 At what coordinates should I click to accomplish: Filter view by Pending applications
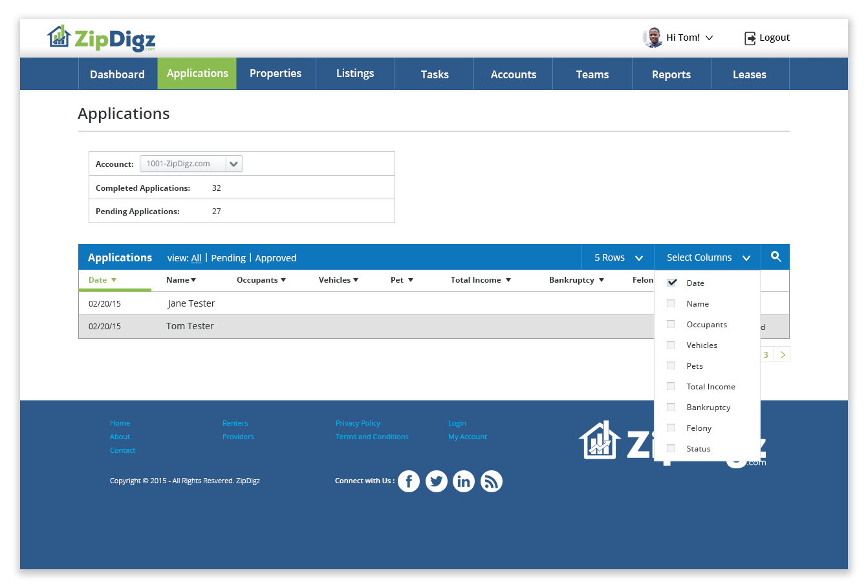228,258
